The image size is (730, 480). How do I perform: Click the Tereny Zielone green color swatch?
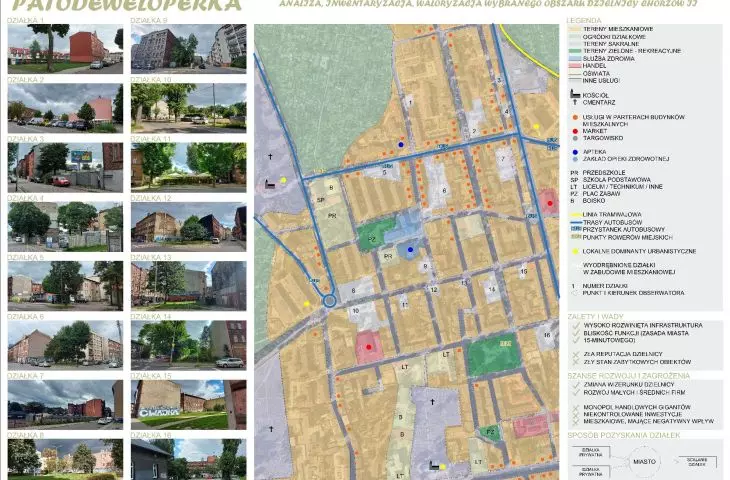pyautogui.click(x=575, y=51)
